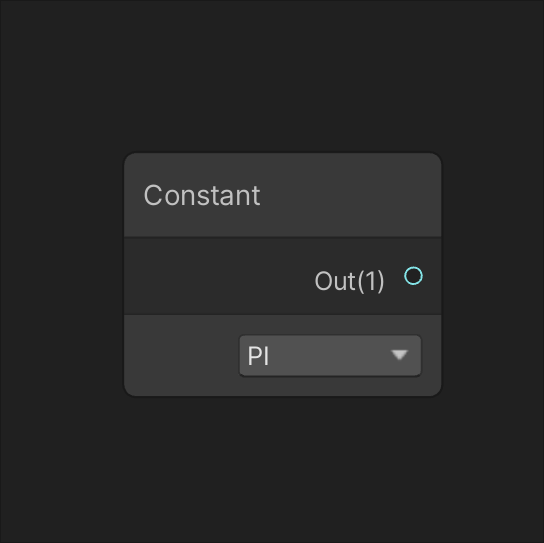Click the PI text in the combo box
The height and width of the screenshot is (543, 544).
(258, 356)
